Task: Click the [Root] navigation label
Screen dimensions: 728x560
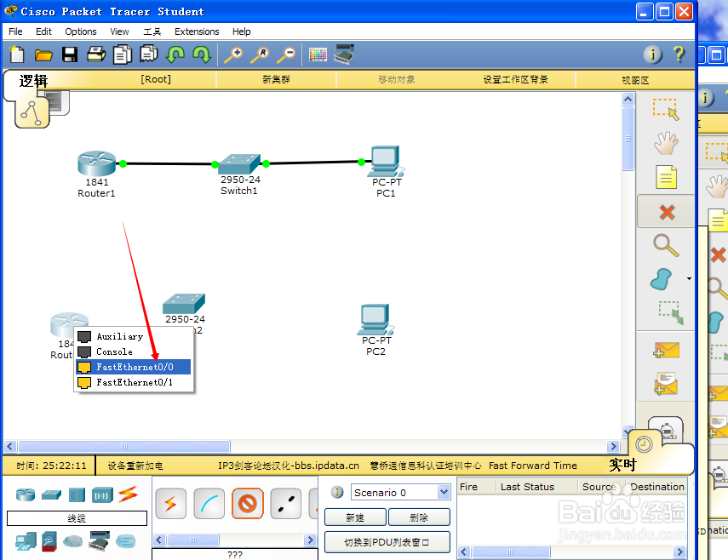Action: pyautogui.click(x=156, y=79)
